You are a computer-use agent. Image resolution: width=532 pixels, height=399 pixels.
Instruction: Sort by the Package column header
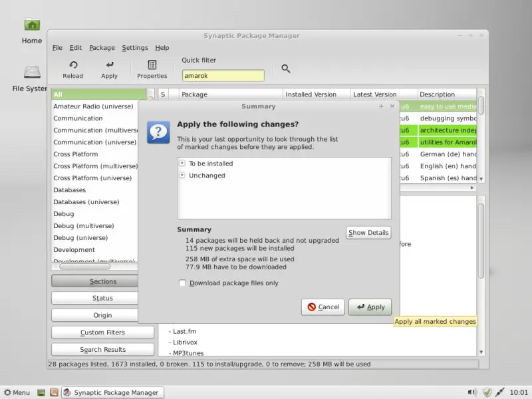[231, 94]
